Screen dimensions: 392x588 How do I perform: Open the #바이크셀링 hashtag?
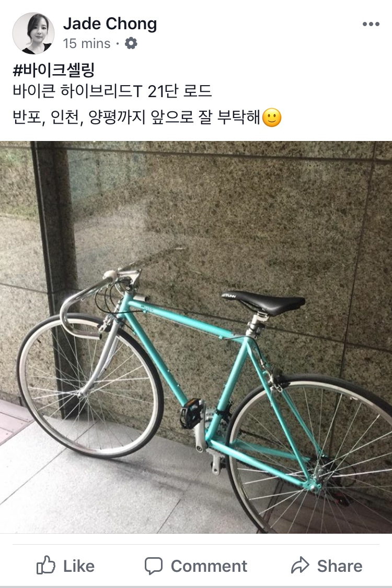coord(53,70)
